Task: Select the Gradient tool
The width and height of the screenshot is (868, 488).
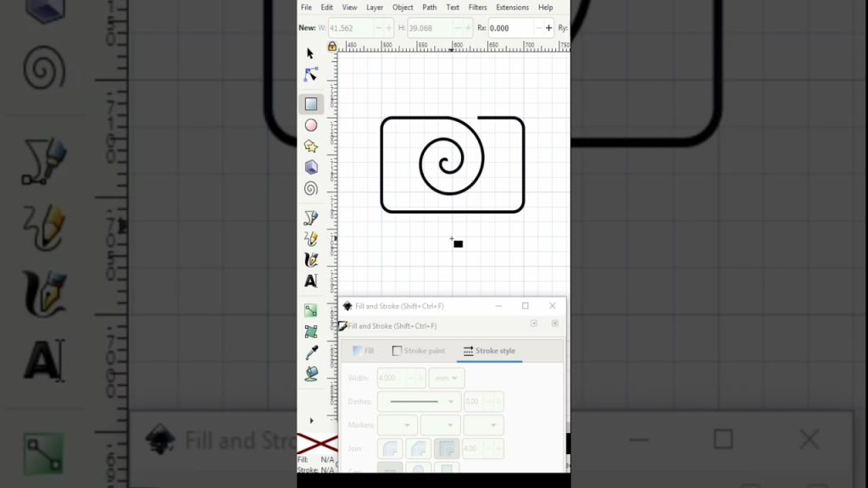Action: (x=311, y=311)
